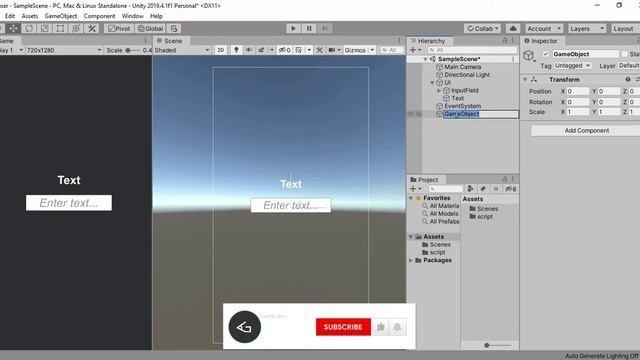Screen dimensions: 640x360
Task: Click the Add Component button
Action: 587,131
